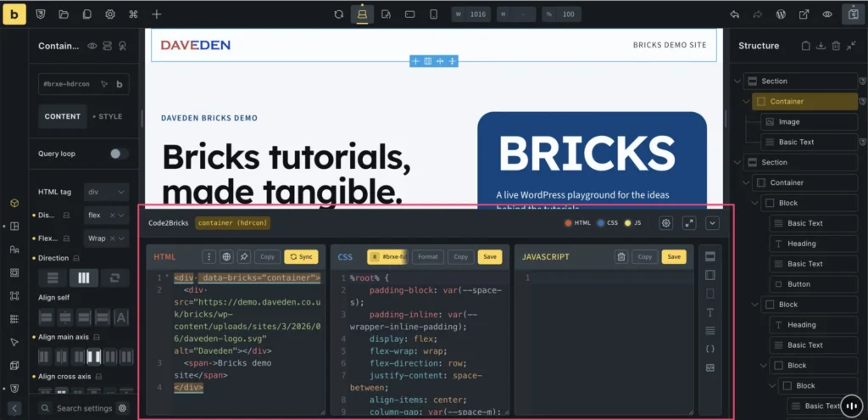Click the undo arrow in top toolbar
This screenshot has width=868, height=420.
click(735, 14)
